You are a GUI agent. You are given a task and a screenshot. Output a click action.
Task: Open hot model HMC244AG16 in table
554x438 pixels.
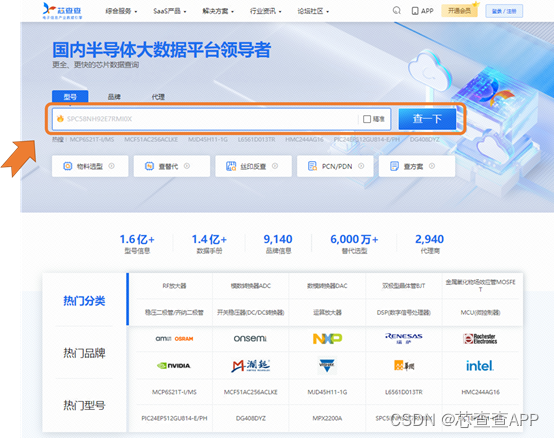[480, 392]
